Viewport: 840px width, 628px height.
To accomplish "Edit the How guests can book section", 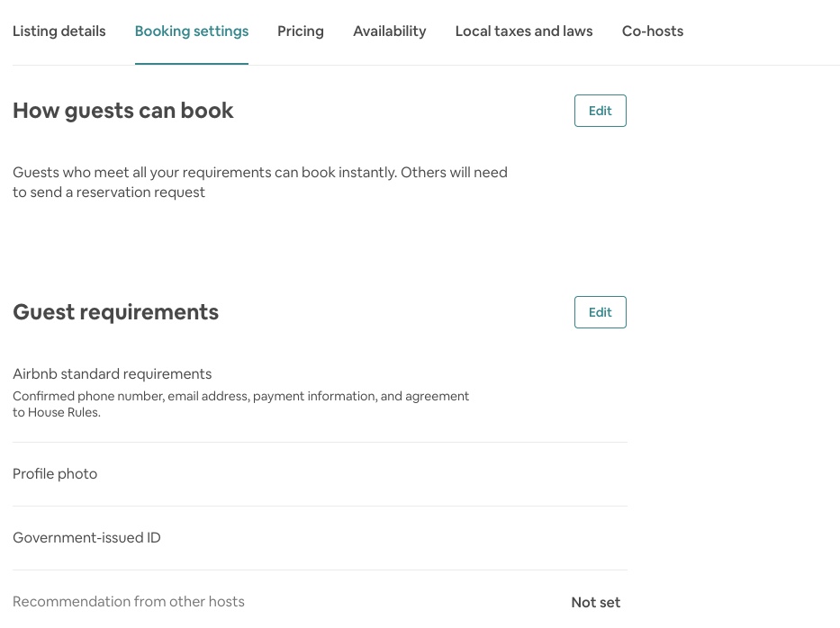I will click(x=600, y=111).
